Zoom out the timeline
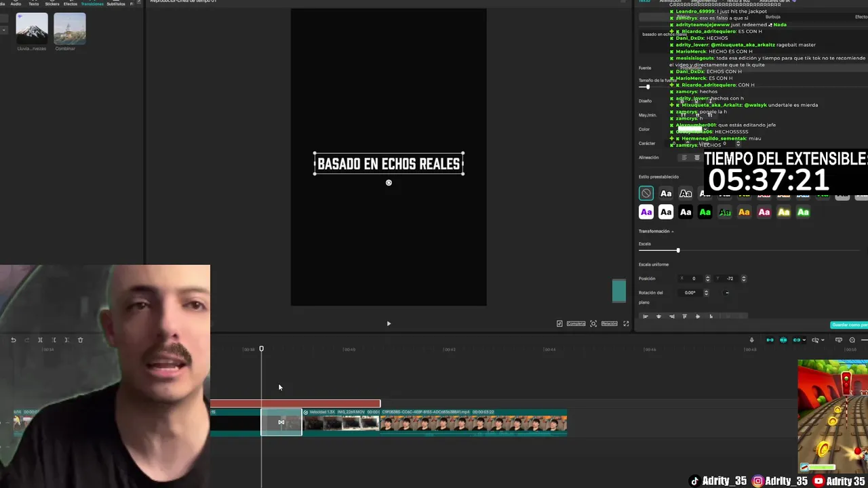868x488 pixels. [852, 340]
